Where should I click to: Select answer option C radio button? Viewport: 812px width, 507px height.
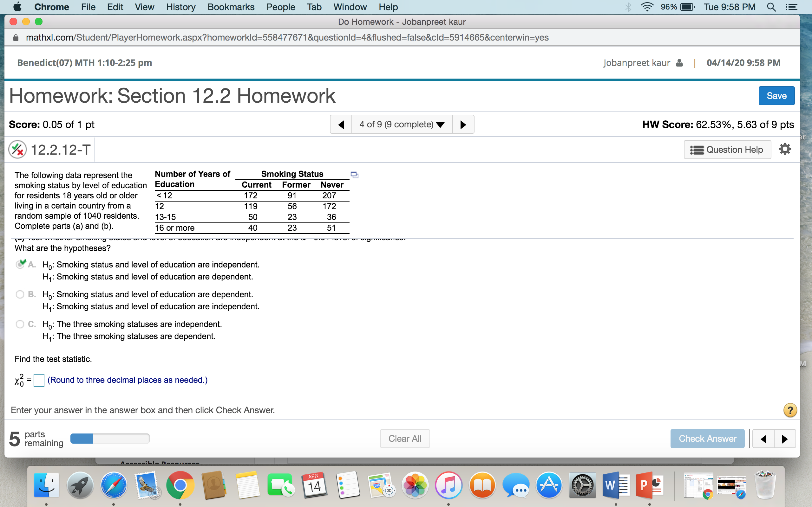pyautogui.click(x=20, y=324)
